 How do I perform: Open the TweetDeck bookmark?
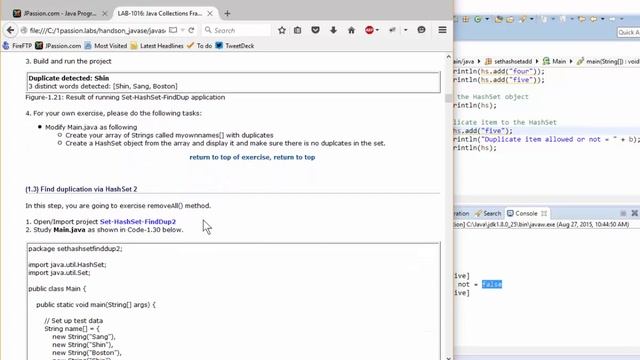click(235, 46)
